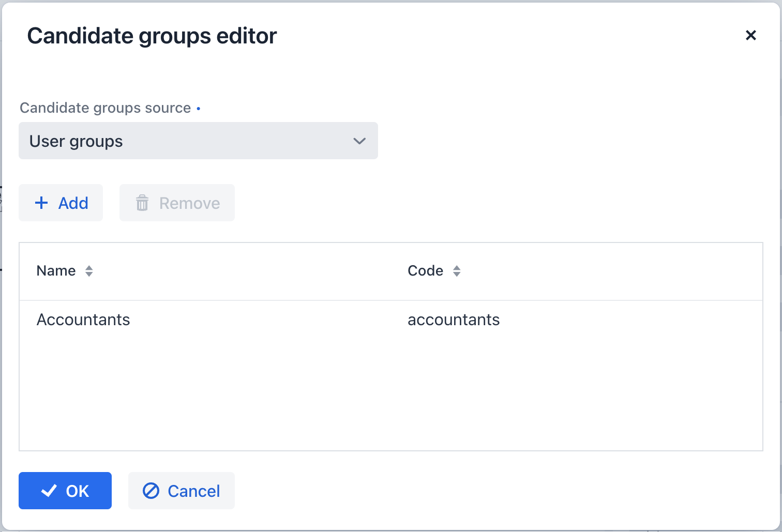The width and height of the screenshot is (782, 532).
Task: Click the Code column header
Action: click(425, 271)
